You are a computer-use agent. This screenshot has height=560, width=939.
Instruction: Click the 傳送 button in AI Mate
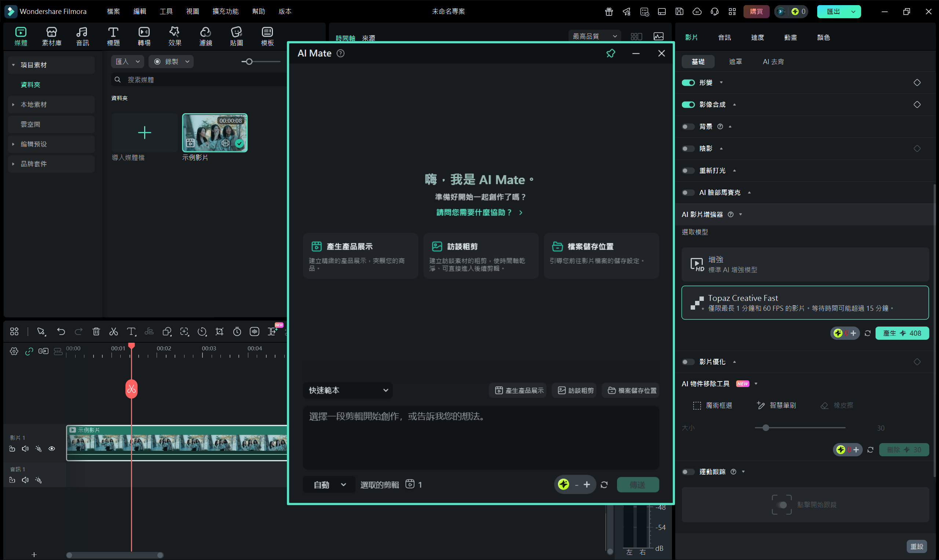coord(638,485)
